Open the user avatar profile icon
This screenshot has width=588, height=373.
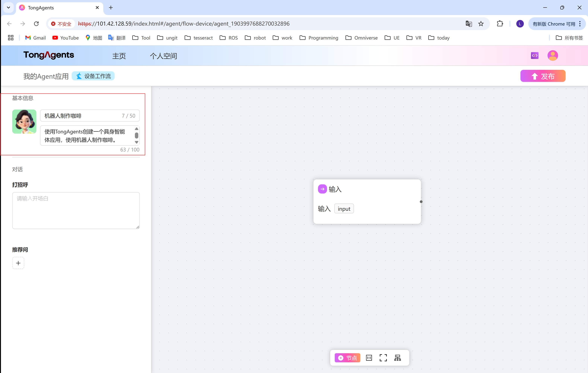pyautogui.click(x=553, y=56)
